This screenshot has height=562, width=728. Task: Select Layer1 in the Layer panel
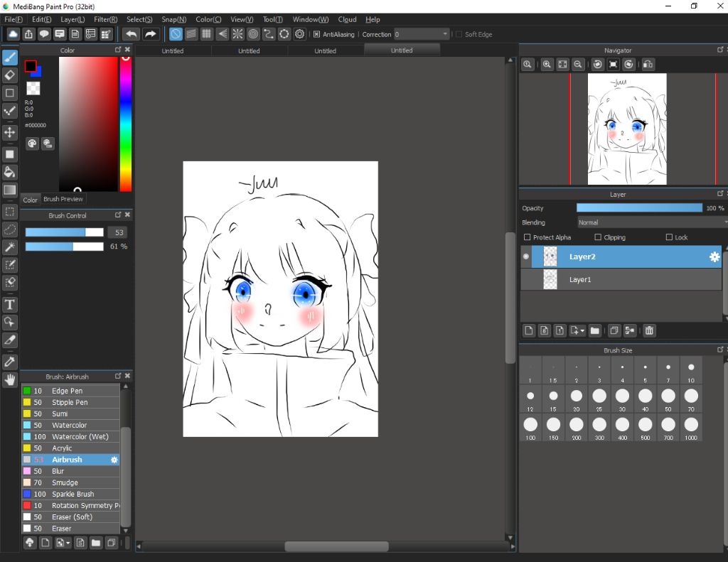[x=621, y=279]
